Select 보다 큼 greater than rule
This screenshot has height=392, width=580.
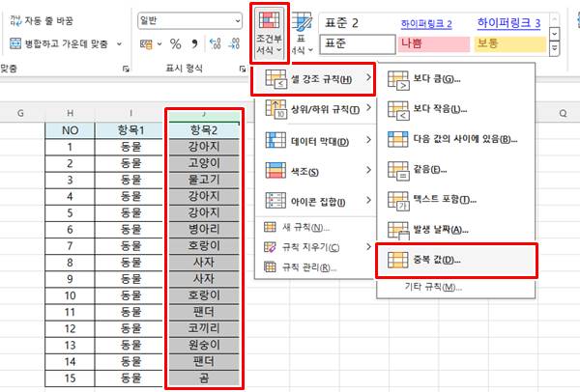point(455,79)
